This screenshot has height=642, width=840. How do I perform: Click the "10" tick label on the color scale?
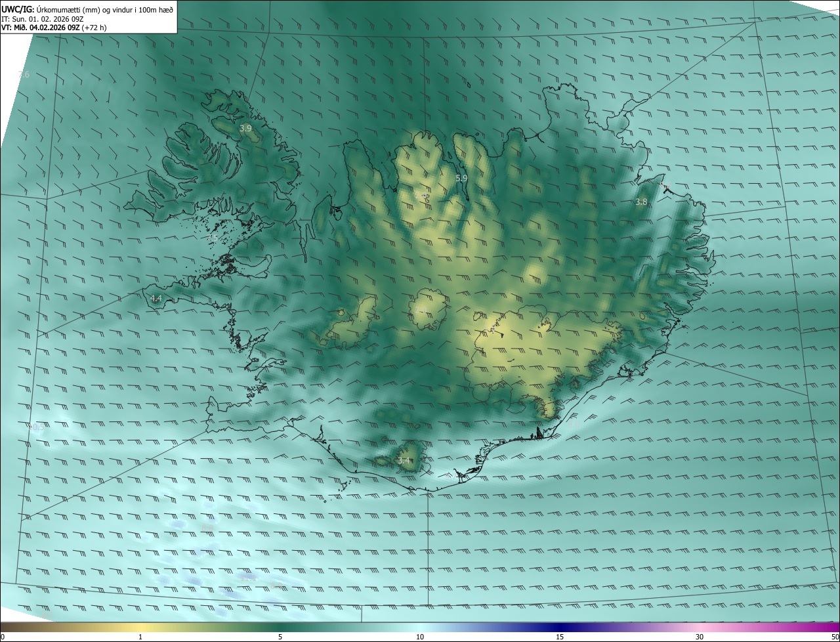coord(420,637)
